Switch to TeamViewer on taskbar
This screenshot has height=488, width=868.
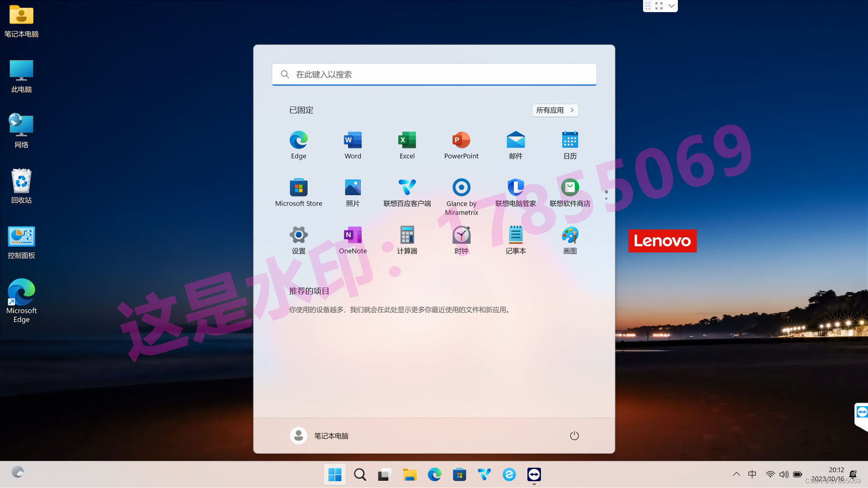pyautogui.click(x=534, y=474)
